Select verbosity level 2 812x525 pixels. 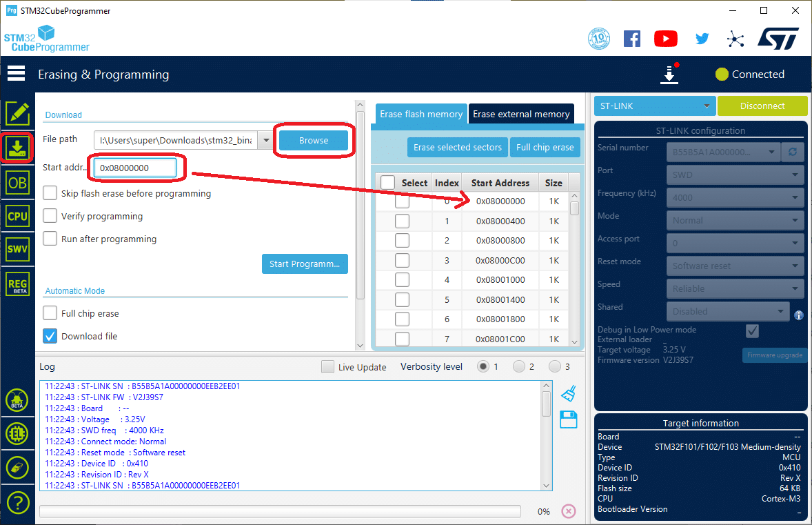click(x=519, y=366)
